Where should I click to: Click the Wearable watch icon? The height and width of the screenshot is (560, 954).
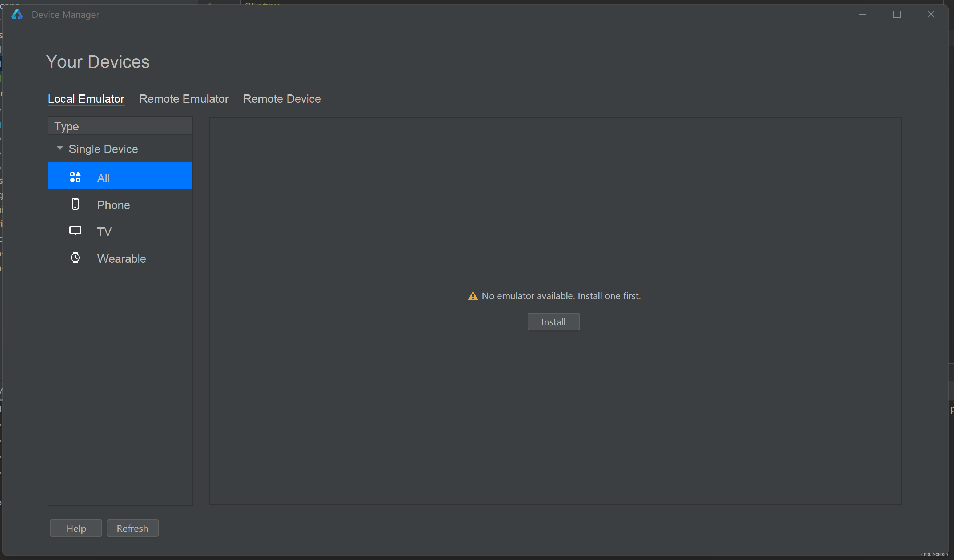75,258
